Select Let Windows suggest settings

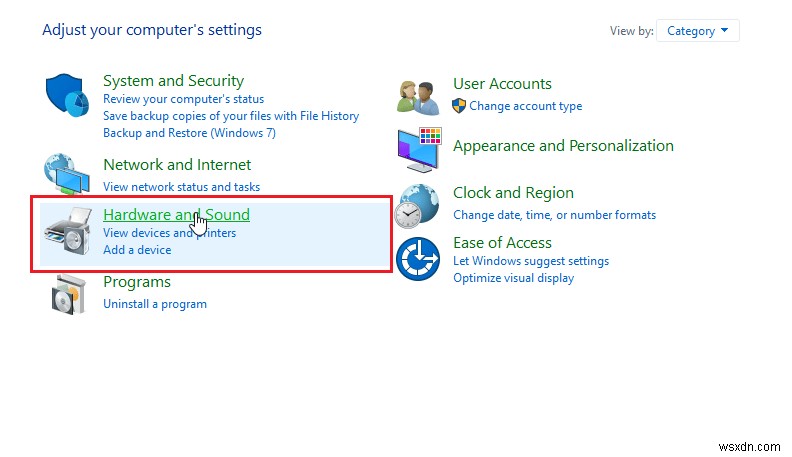tap(530, 261)
